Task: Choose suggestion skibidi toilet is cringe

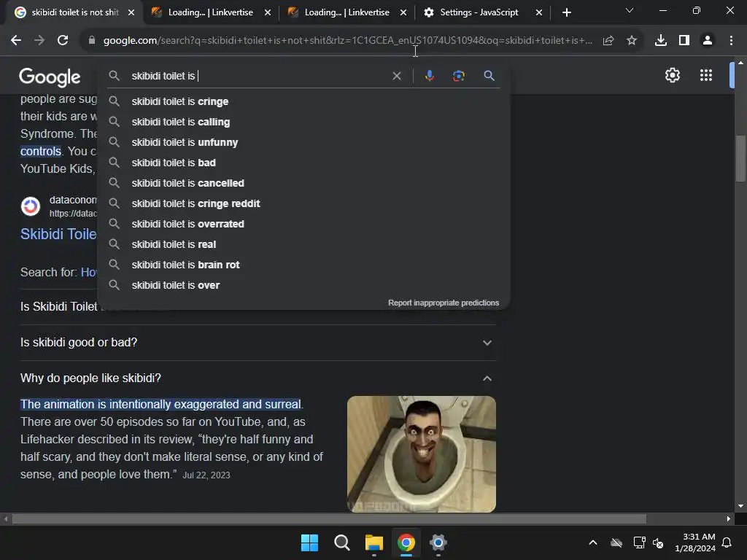Action: pos(303,101)
